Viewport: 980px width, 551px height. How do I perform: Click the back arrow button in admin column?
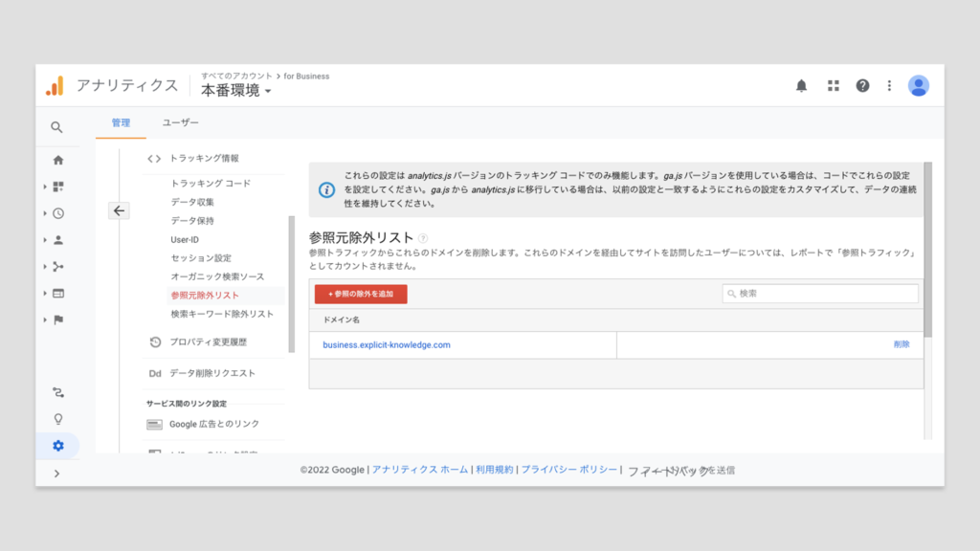click(119, 211)
